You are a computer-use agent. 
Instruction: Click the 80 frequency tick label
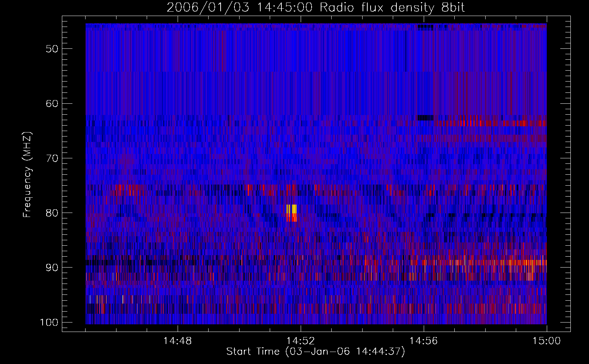[x=52, y=213]
